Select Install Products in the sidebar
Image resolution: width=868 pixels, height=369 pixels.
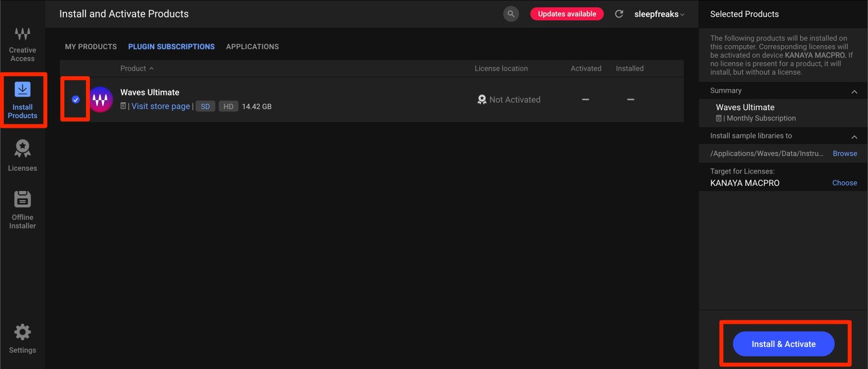tap(22, 101)
